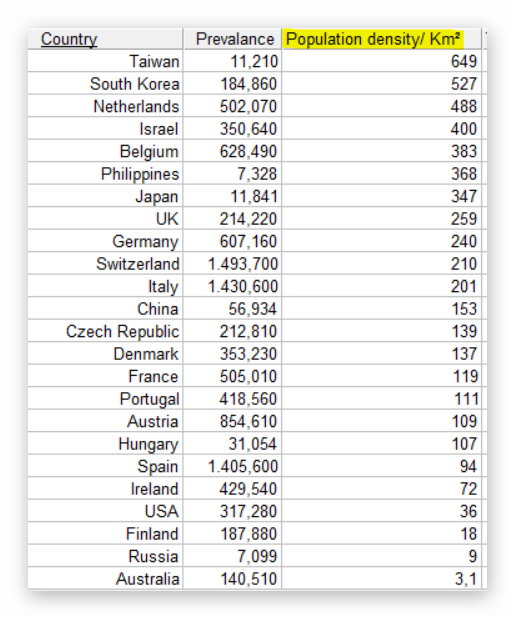This screenshot has height=619, width=515.
Task: Click Australia density cell 3,1
Action: tap(382, 579)
